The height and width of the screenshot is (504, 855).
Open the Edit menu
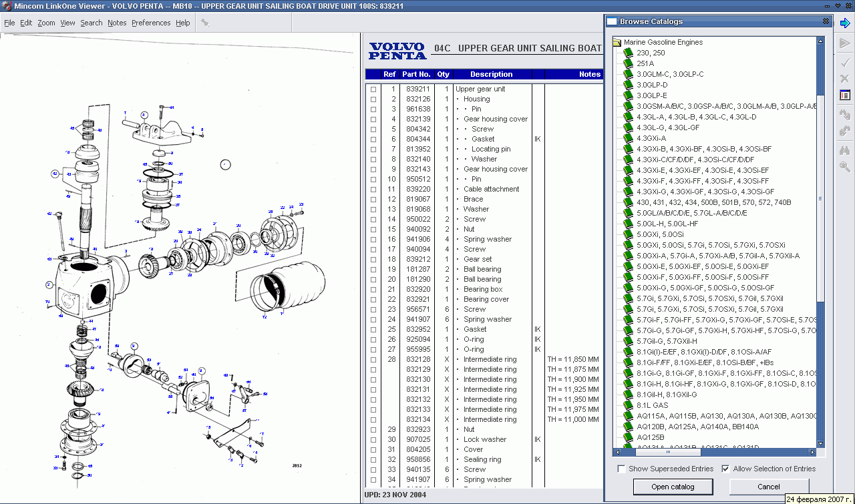tap(26, 23)
